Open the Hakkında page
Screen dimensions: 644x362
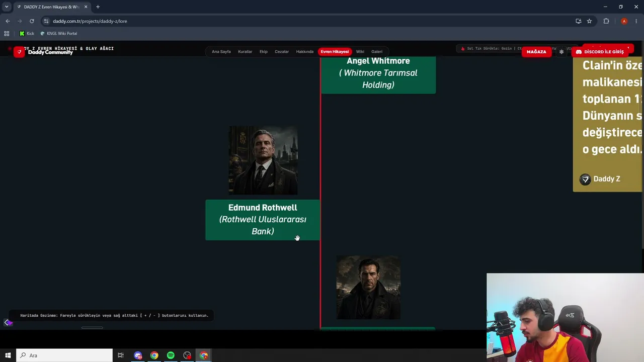304,52
